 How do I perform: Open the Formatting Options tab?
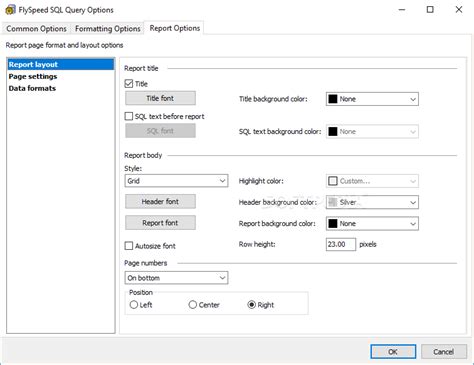(x=108, y=29)
